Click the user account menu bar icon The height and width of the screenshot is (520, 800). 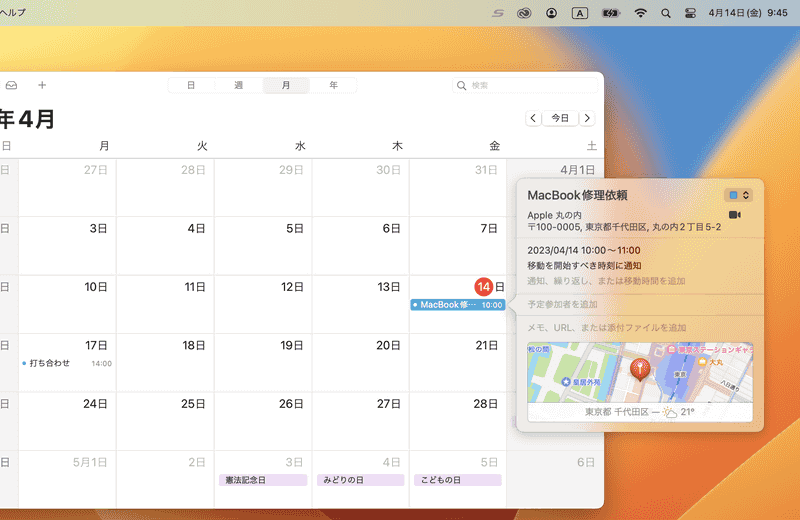pyautogui.click(x=552, y=13)
